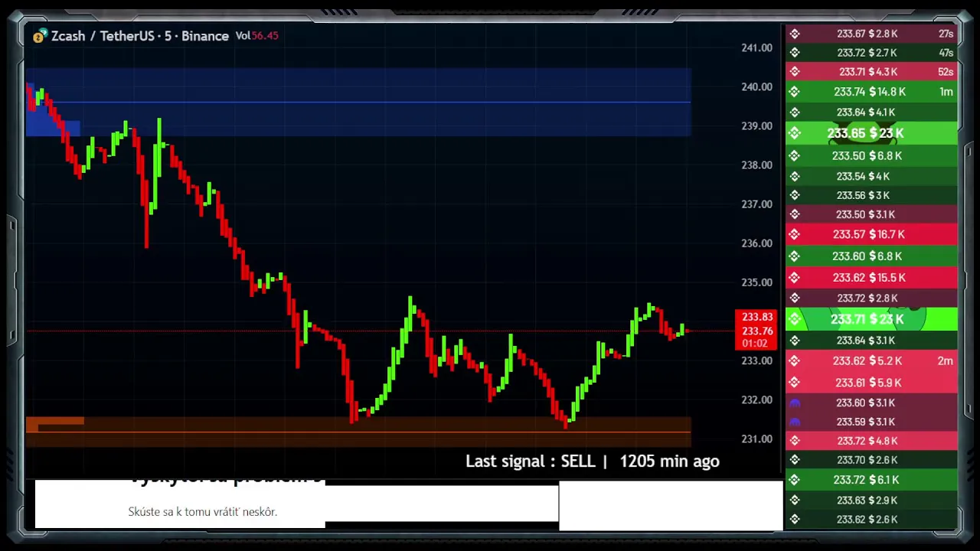Click the 233.00 price axis label
980x551 pixels.
pyautogui.click(x=756, y=360)
